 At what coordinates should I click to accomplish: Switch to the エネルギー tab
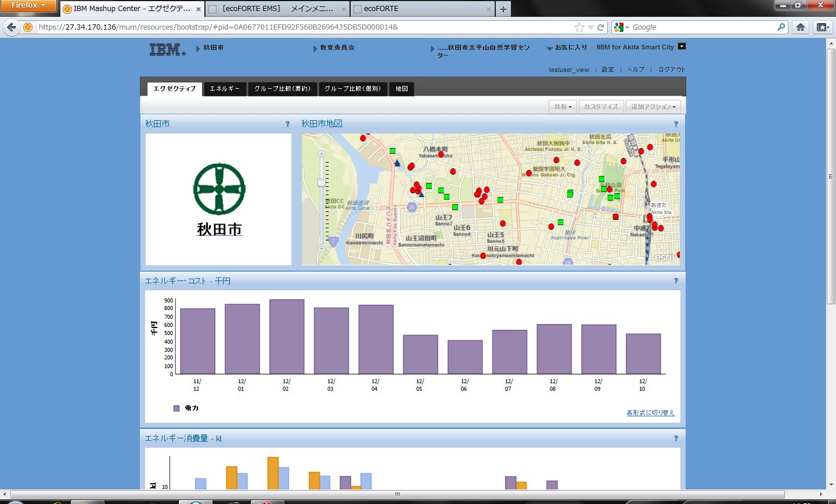click(225, 89)
